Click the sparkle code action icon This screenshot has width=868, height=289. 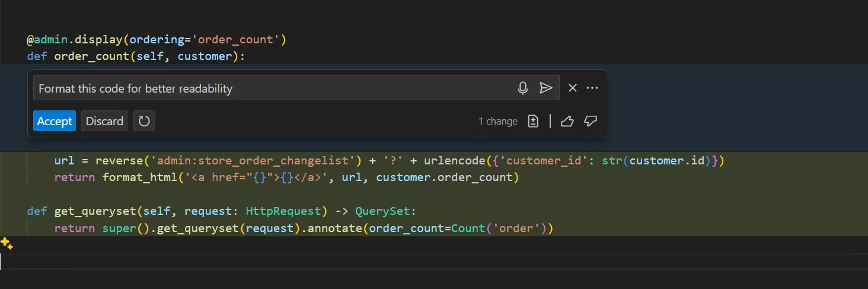[7, 243]
